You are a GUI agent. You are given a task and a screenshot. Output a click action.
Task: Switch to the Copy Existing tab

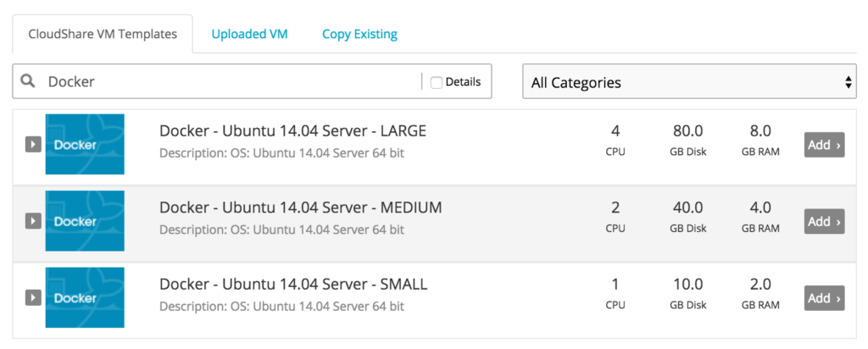[x=359, y=34]
